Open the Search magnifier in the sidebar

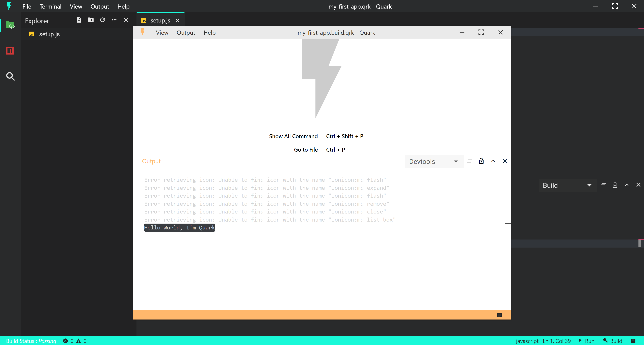(10, 76)
